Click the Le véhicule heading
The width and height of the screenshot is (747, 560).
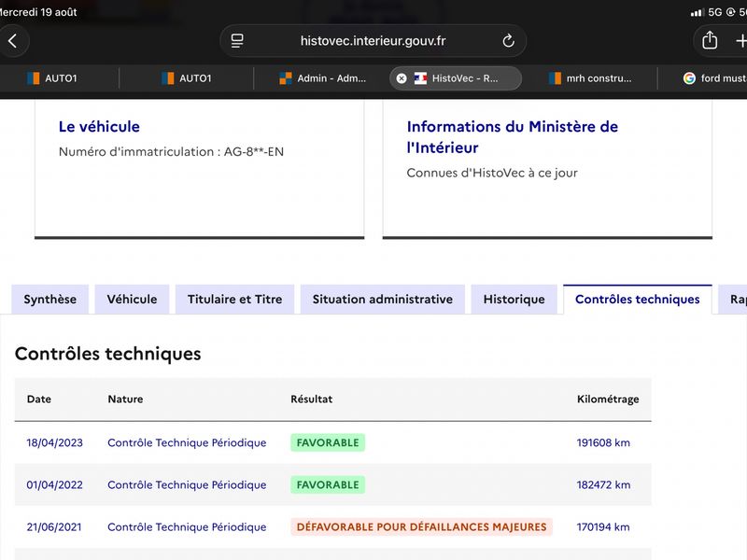coord(99,127)
